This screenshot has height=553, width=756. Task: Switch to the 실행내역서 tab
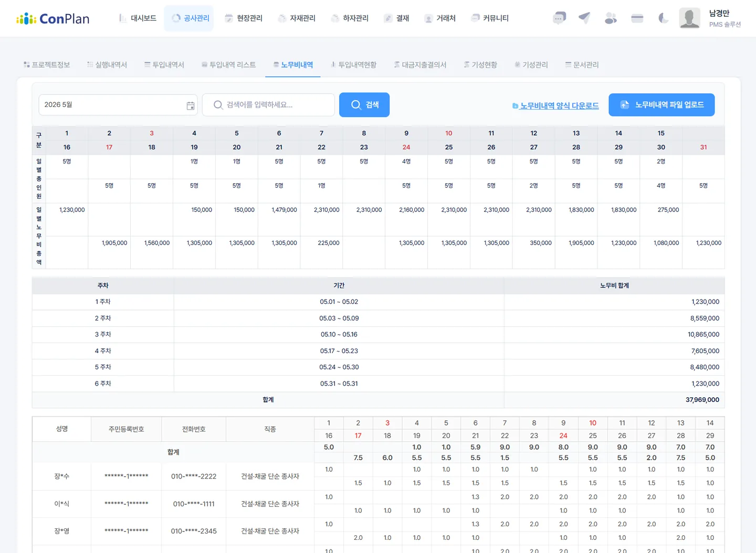click(107, 65)
